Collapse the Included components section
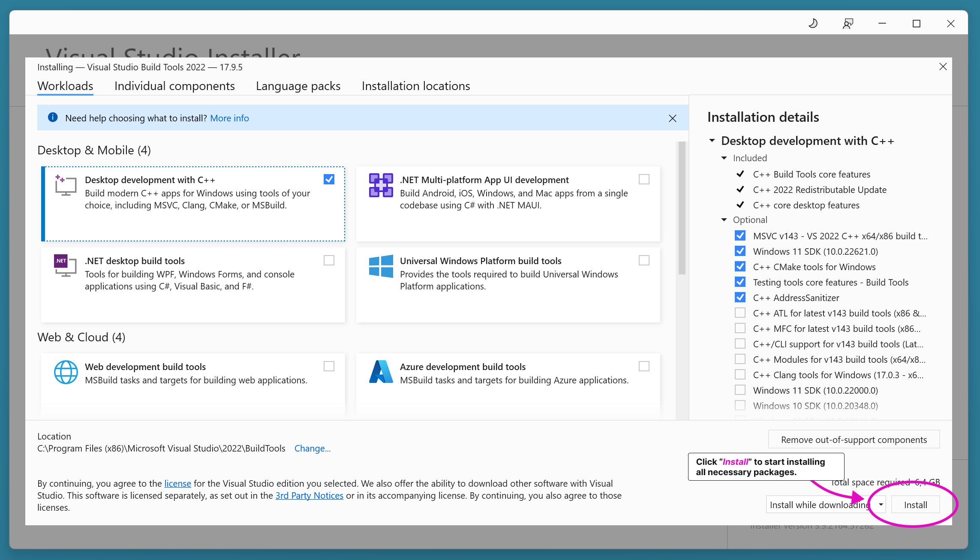The height and width of the screenshot is (560, 980). [724, 158]
